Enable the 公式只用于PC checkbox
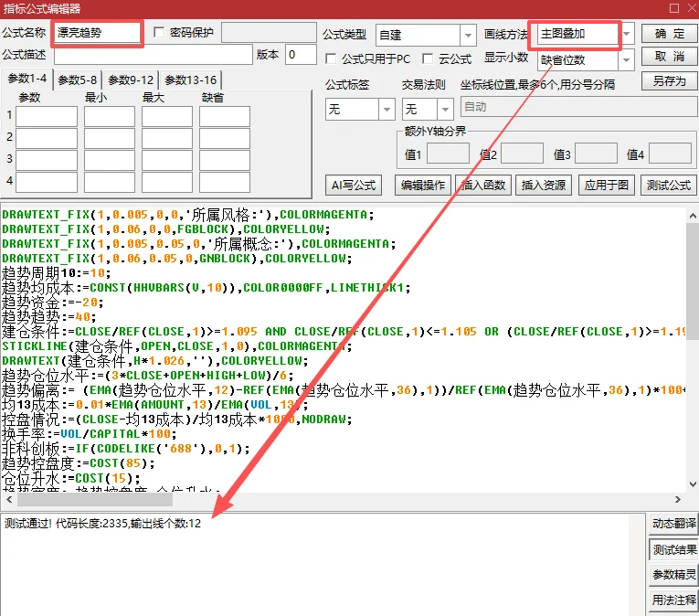Screen dimensions: 699x616 click(331, 58)
